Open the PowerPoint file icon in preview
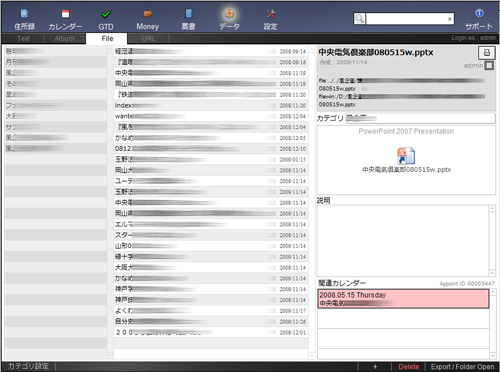 [406, 156]
